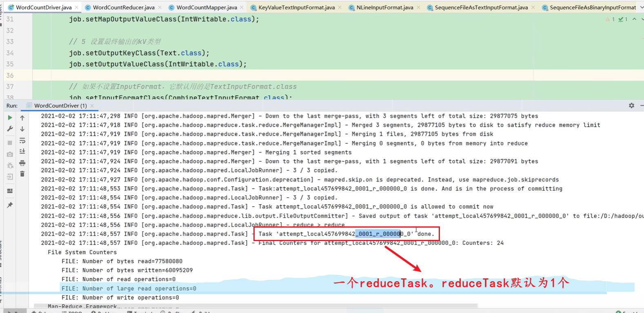Close the SequenceFileAsTextInputFormat.java tab

pyautogui.click(x=533, y=7)
